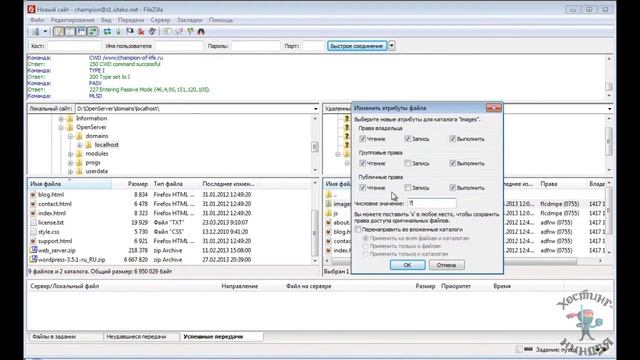Screen dimensions: 640x360
Task: Uncheck owner Чтение permission checkbox
Action: (362, 139)
